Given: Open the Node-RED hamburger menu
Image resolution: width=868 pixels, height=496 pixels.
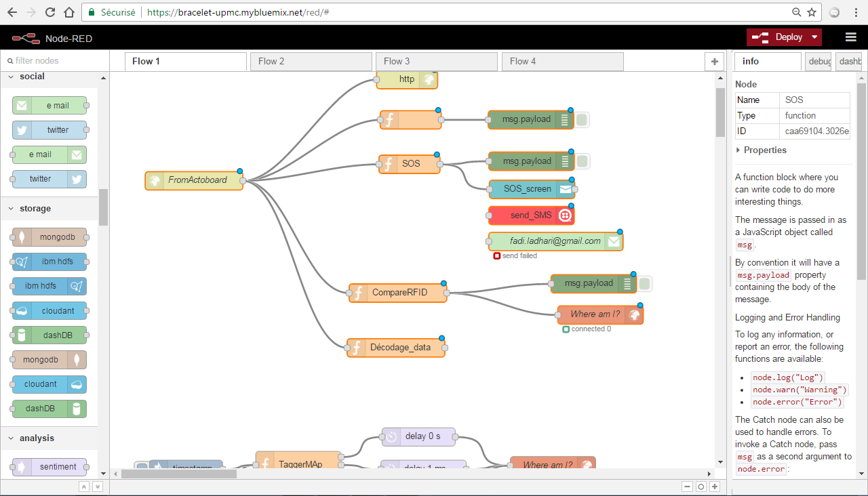Looking at the screenshot, I should [x=850, y=37].
